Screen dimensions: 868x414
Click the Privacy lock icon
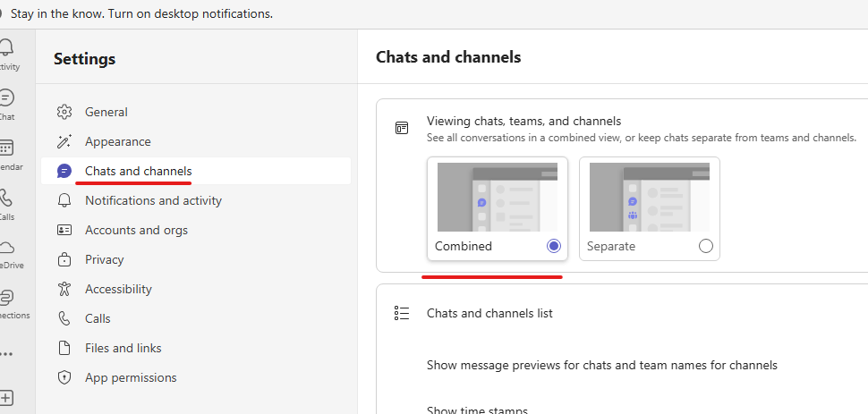[x=64, y=259]
